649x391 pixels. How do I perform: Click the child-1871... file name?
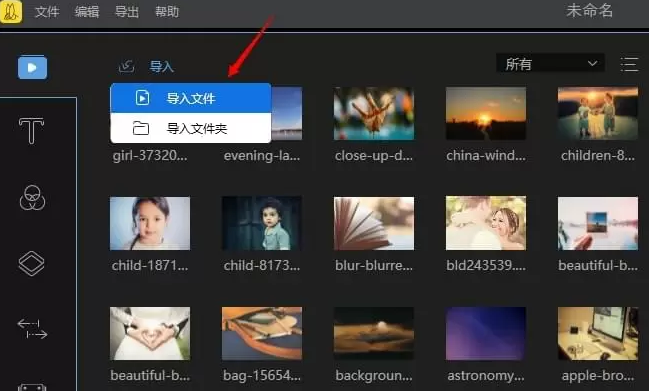coord(150,266)
